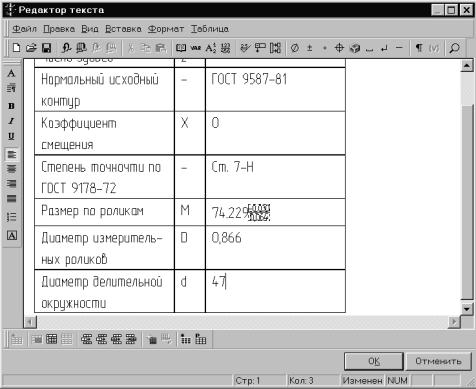Image resolution: width=476 pixels, height=389 pixels.
Task: Click the full table grid icon at bottom
Action: tap(52, 339)
